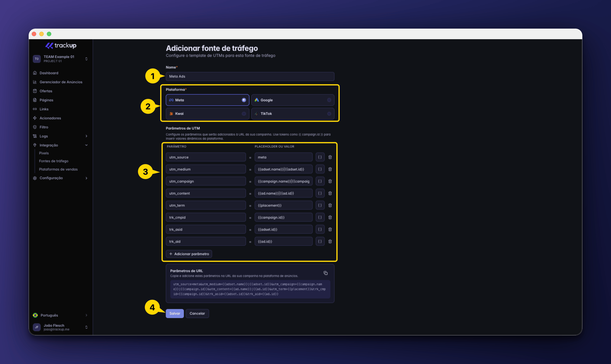Open João Flesch account menu

(60, 327)
